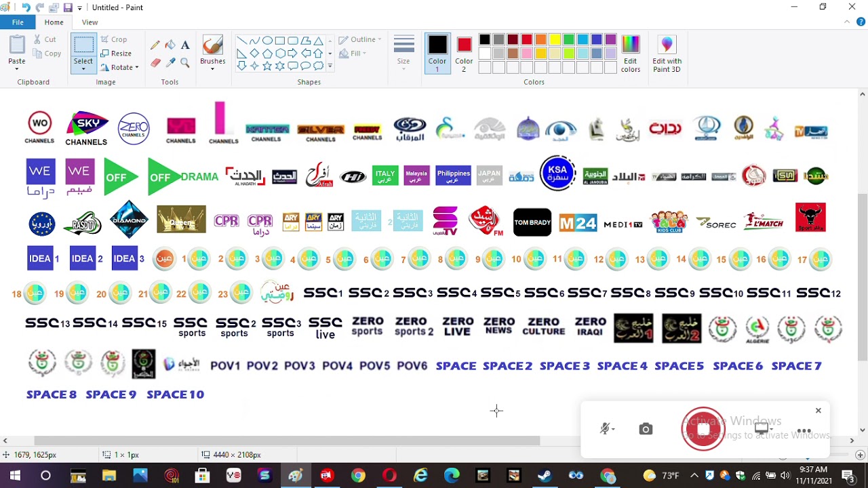Open the Size line thickness dropdown
Viewport: 868px width, 488px height.
click(x=403, y=54)
